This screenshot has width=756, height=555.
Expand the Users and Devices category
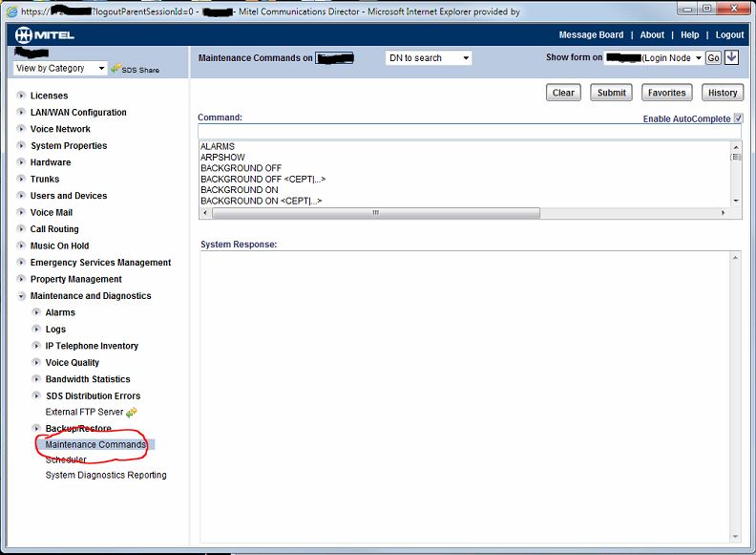21,196
